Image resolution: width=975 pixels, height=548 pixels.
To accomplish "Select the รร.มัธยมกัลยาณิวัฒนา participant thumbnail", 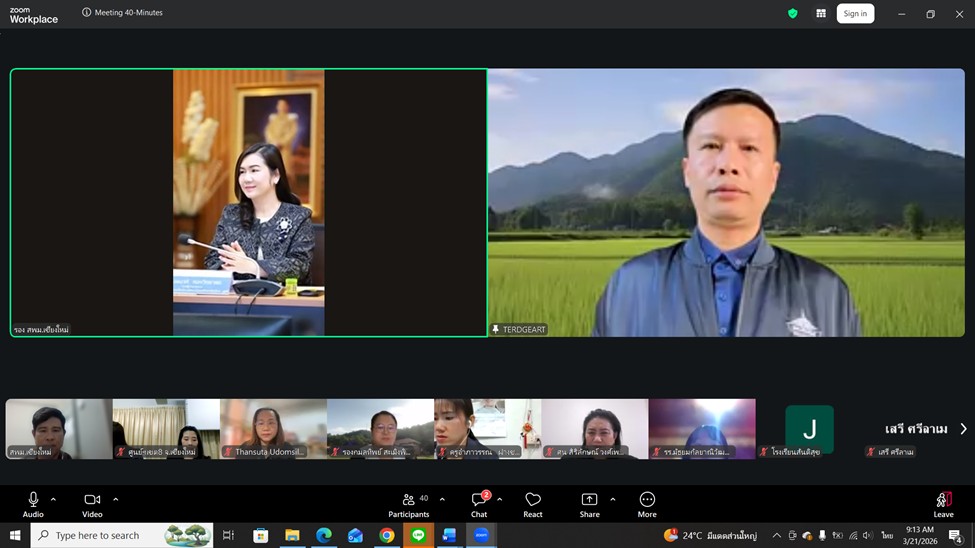I will pos(702,429).
